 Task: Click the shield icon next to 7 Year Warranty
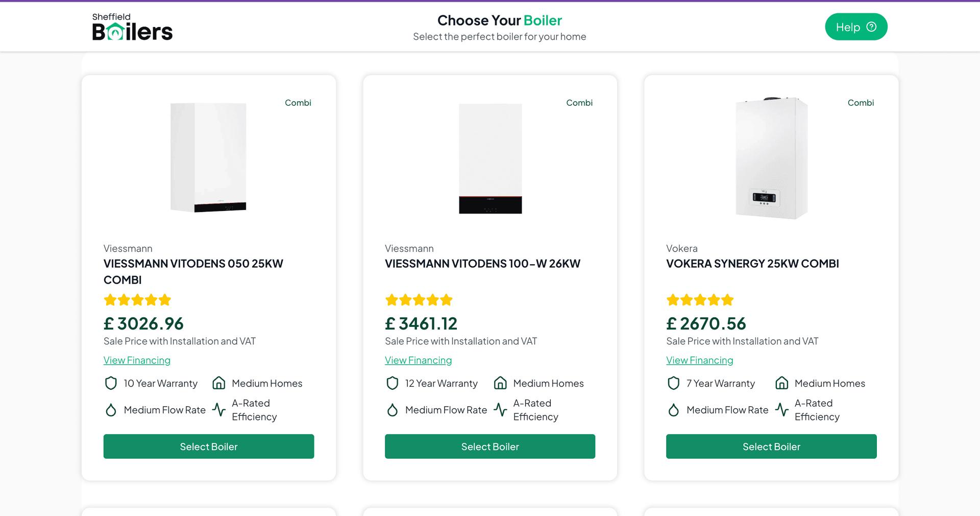674,383
